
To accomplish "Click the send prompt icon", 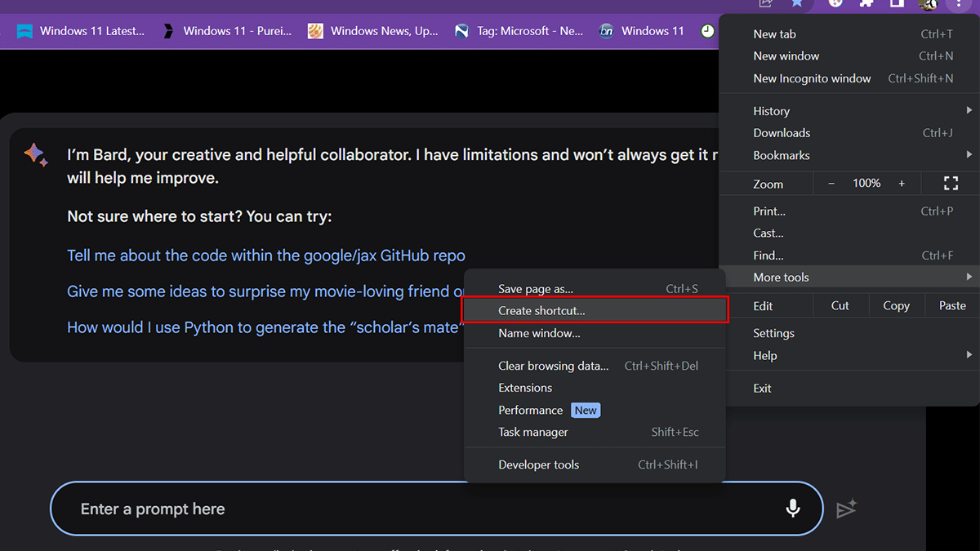I will point(846,509).
